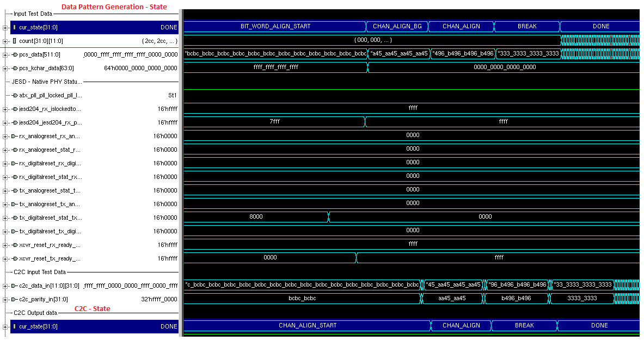
Task: Click the 32'hffff_0000 value of c2c_parity_in
Action: coord(159,299)
